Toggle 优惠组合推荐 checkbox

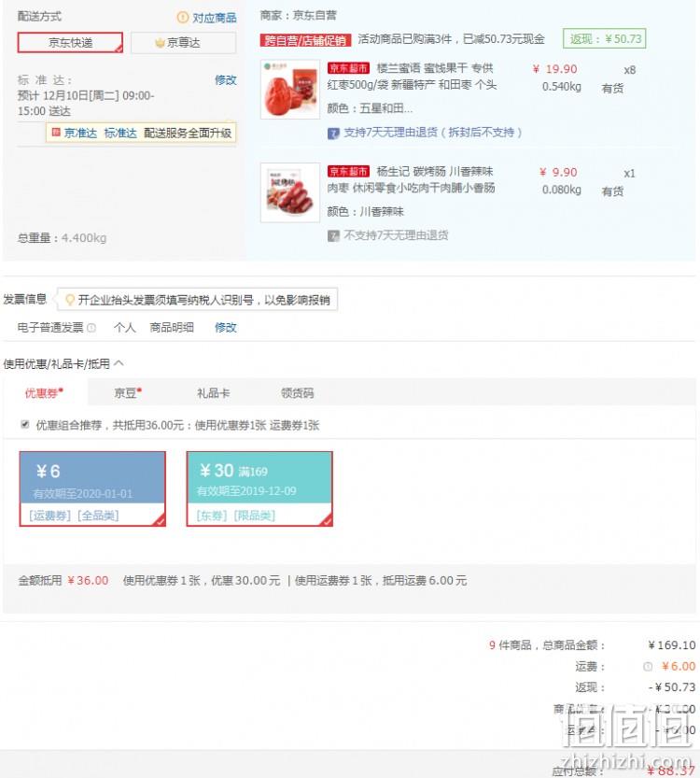tap(25, 424)
